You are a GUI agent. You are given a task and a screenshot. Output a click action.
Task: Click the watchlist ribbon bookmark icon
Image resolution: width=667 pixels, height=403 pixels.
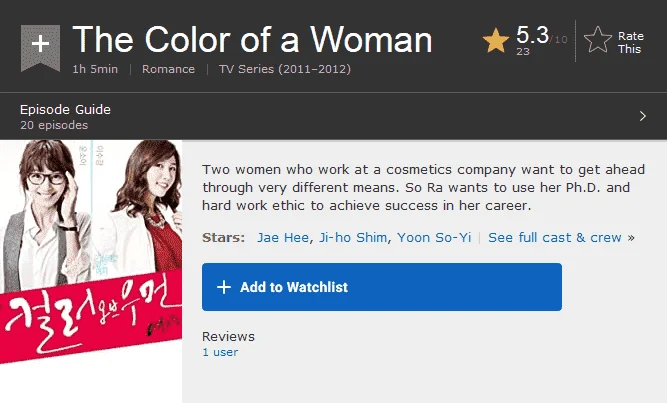click(x=40, y=48)
